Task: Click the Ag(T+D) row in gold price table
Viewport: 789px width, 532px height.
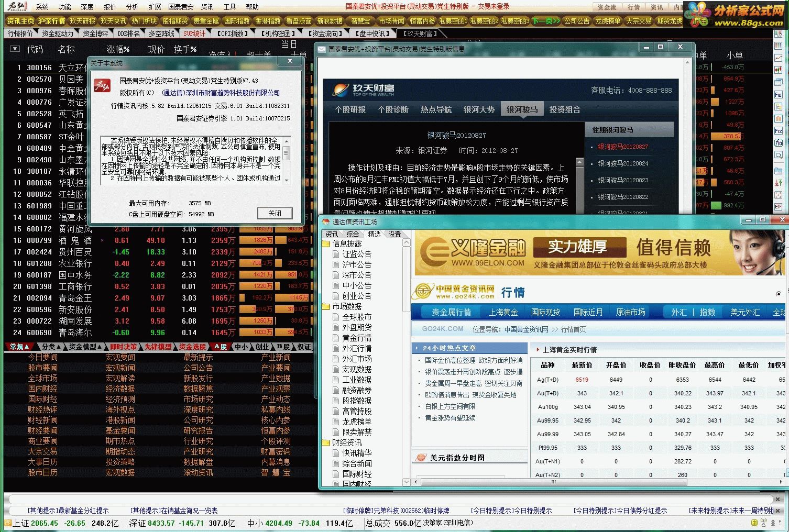Action: click(657, 380)
